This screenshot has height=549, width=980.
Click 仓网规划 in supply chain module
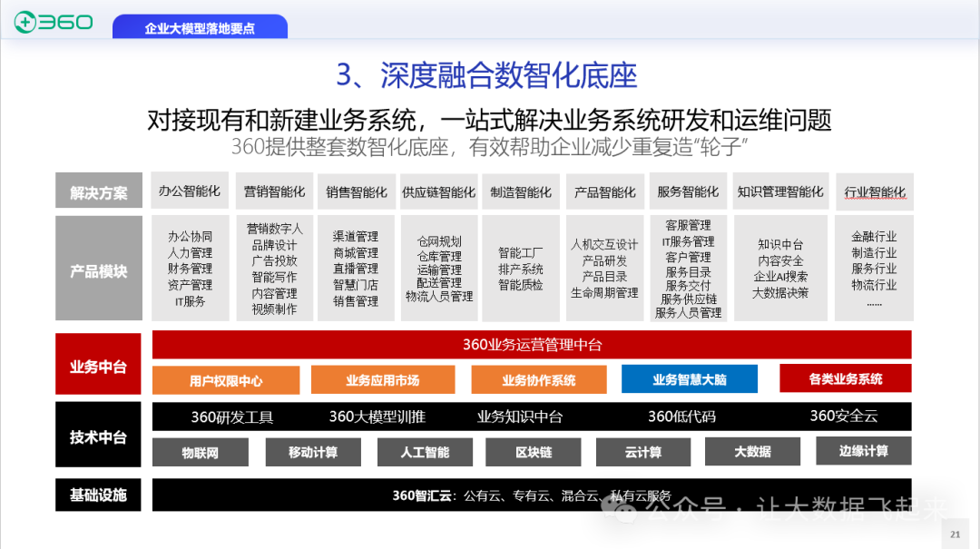[x=439, y=241]
